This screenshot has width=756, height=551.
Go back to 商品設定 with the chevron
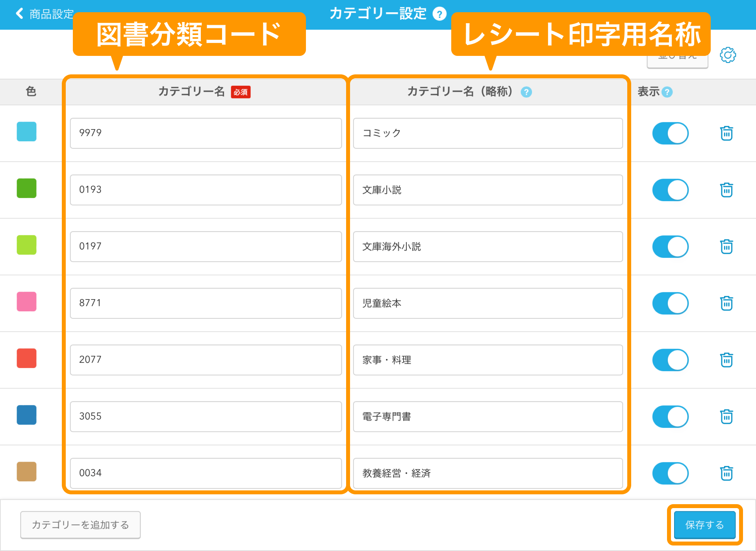point(19,13)
